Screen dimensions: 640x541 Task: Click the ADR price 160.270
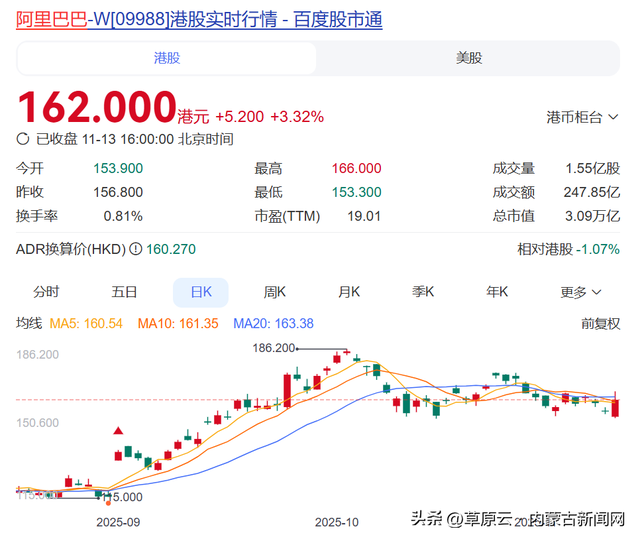pos(171,249)
